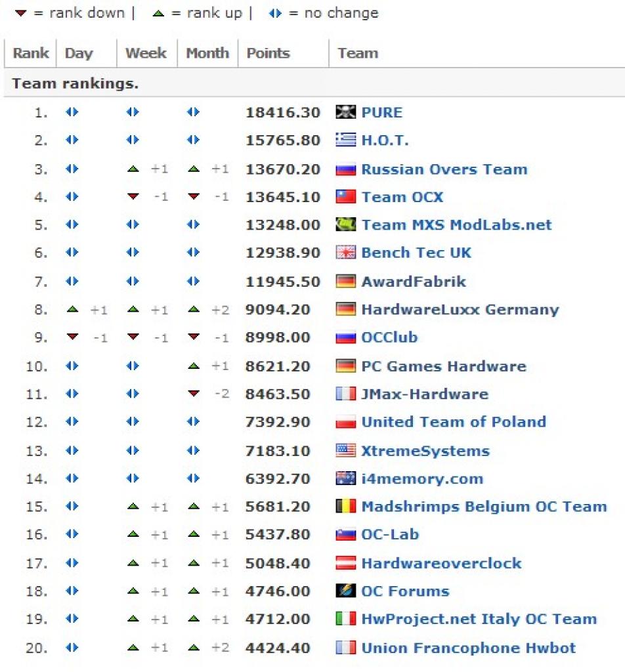Click the points value 18416.30

click(x=283, y=112)
